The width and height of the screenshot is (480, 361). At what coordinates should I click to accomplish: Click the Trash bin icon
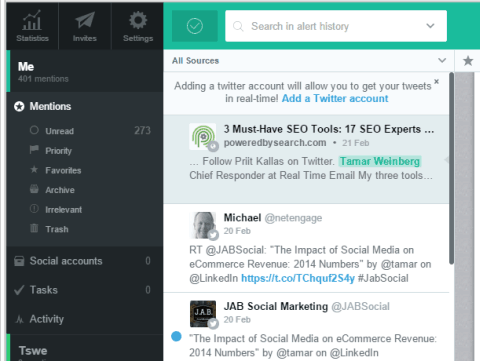tap(34, 228)
